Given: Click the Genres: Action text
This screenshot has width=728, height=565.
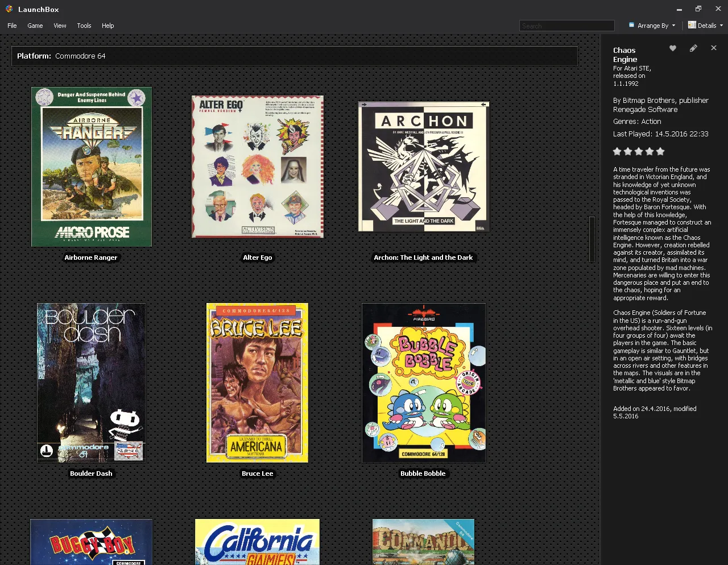Looking at the screenshot, I should [637, 121].
